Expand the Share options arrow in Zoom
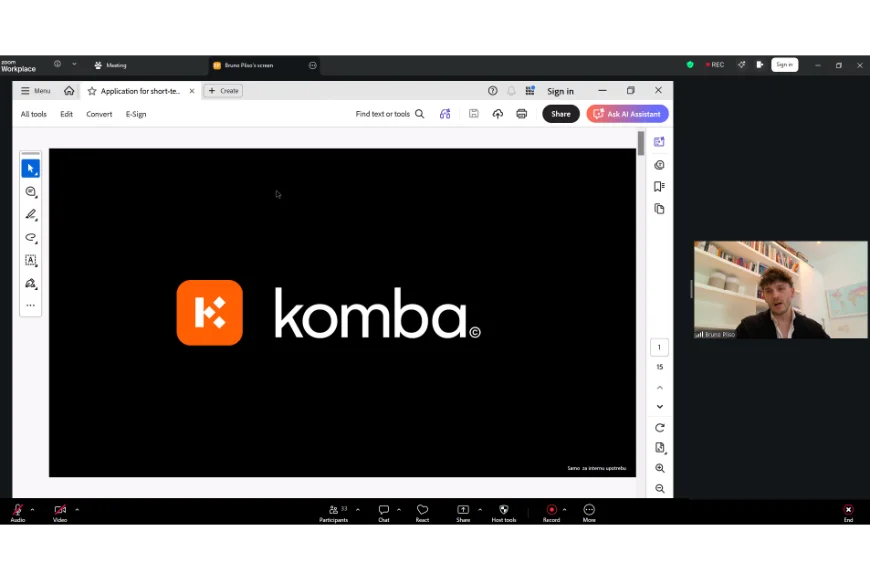Image resolution: width=870 pixels, height=580 pixels. (478, 508)
